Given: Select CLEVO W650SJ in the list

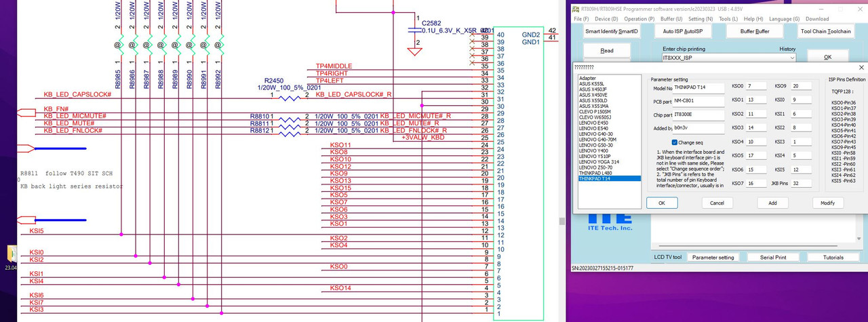Looking at the screenshot, I should [x=609, y=117].
